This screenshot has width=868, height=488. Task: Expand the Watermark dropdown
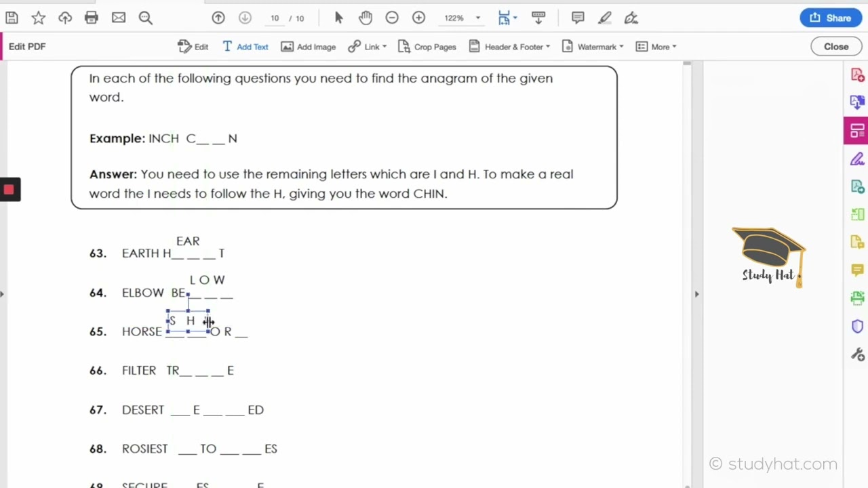[593, 47]
